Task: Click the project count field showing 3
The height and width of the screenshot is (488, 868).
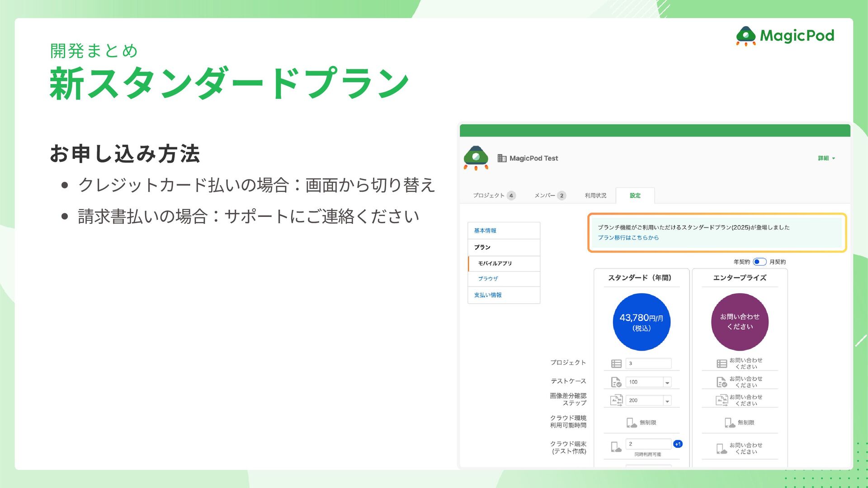Action: 648,363
